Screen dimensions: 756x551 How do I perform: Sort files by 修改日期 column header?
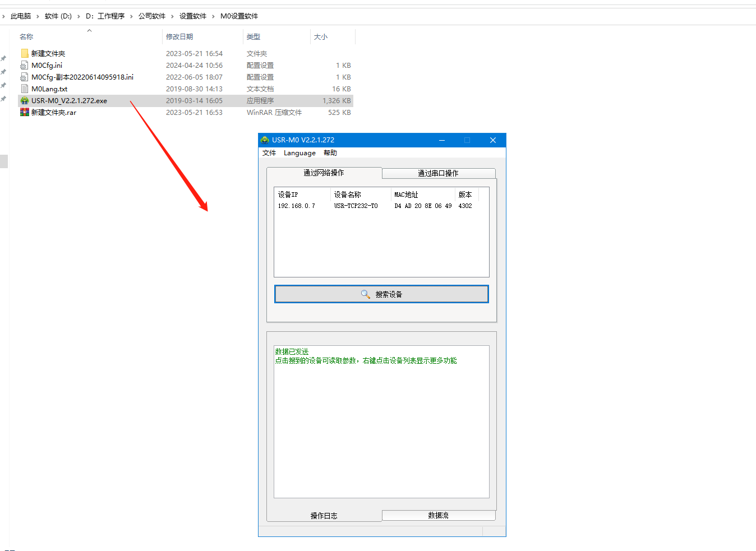179,37
